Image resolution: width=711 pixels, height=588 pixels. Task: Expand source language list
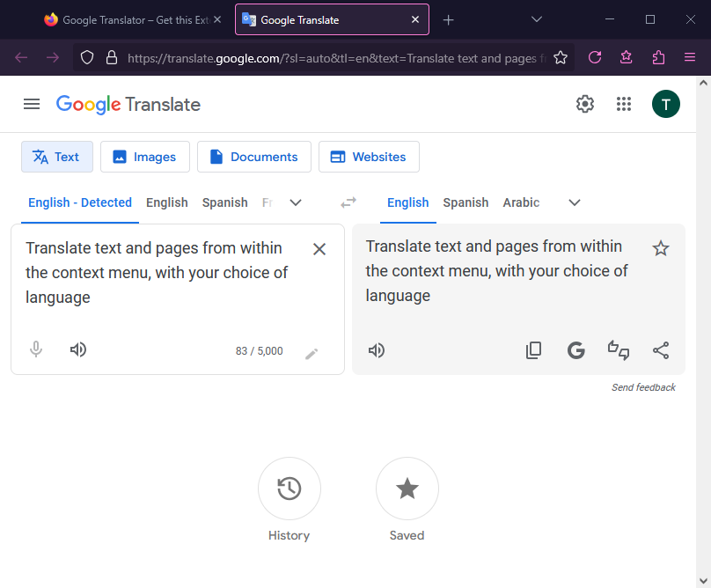[x=296, y=202]
